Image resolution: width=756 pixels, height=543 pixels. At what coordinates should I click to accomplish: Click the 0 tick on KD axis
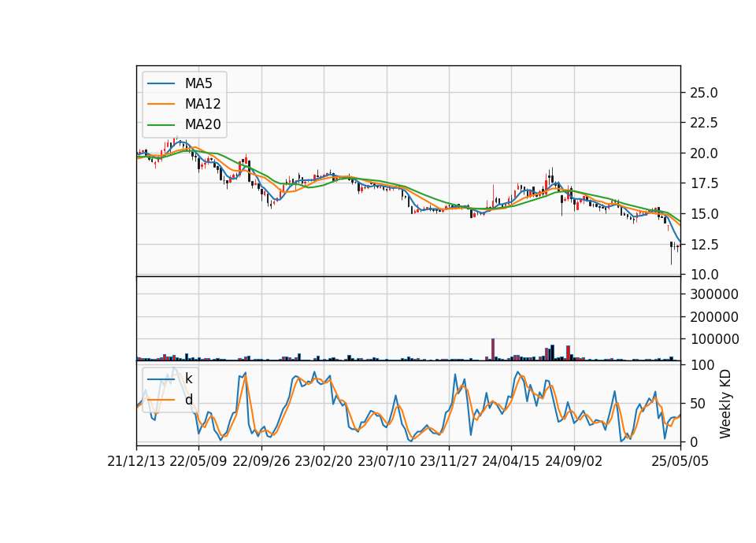pos(694,441)
